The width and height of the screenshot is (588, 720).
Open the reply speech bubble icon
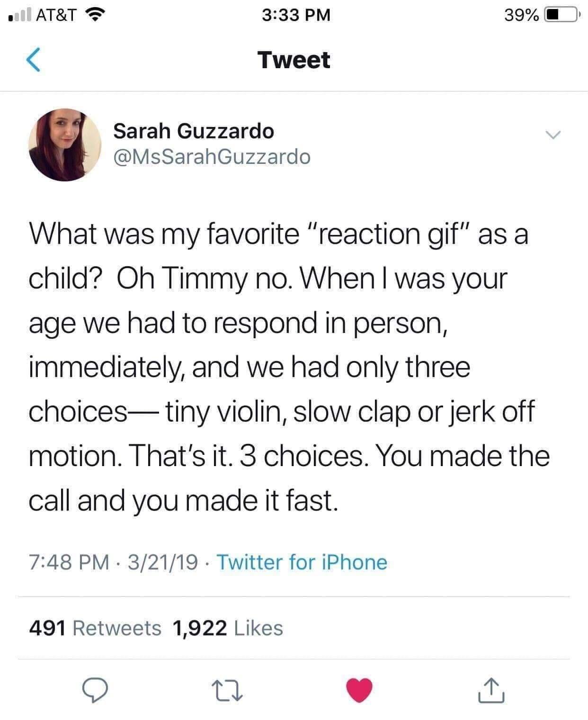[95, 690]
